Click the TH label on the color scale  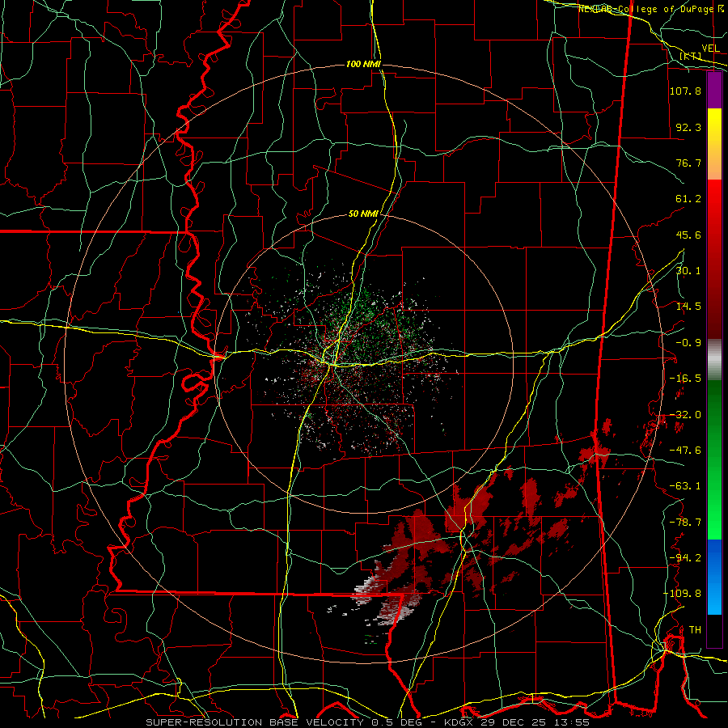pyautogui.click(x=695, y=630)
